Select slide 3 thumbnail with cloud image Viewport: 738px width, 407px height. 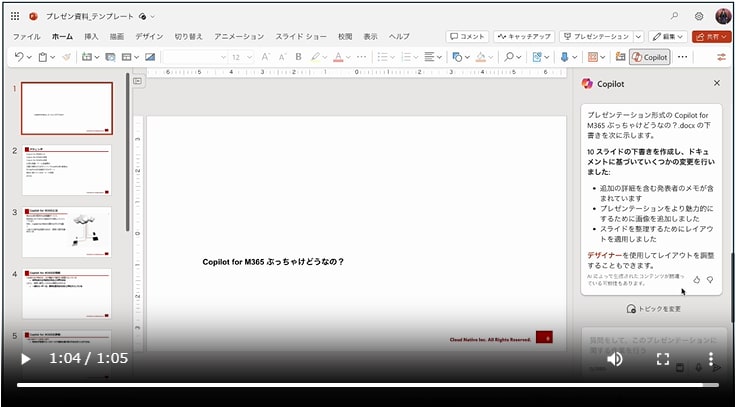click(x=67, y=232)
